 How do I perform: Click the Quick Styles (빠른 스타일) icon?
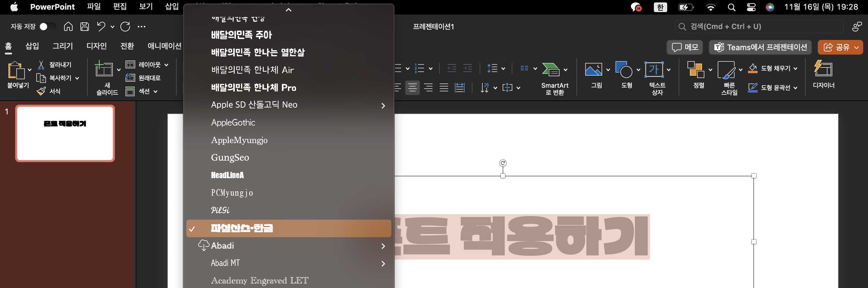coord(726,70)
